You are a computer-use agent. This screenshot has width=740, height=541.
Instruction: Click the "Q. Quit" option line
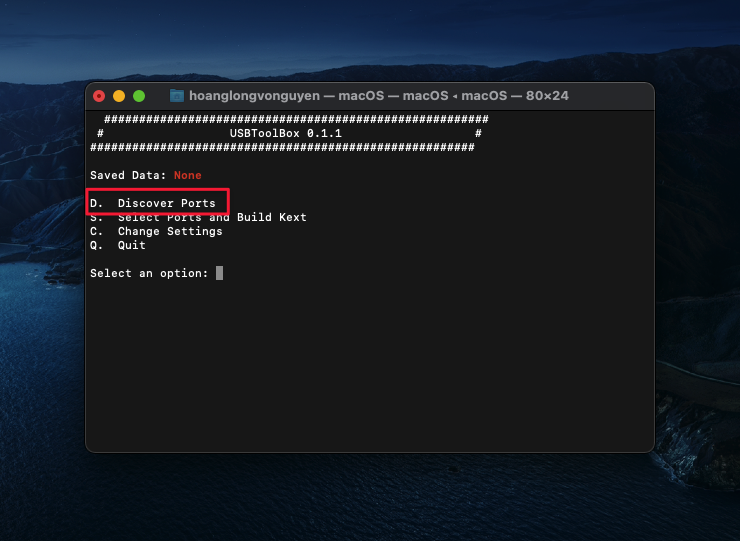pos(118,245)
